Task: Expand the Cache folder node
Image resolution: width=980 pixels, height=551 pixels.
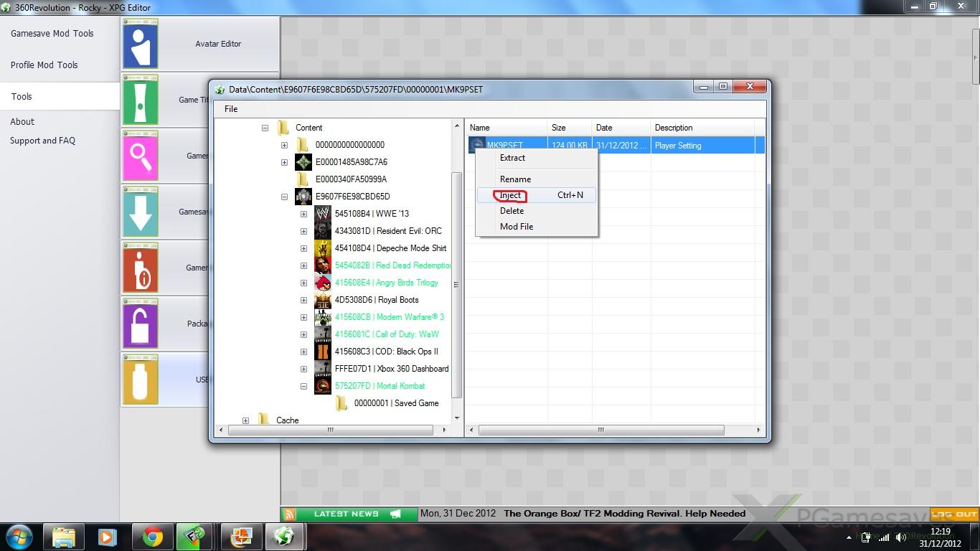Action: tap(245, 420)
